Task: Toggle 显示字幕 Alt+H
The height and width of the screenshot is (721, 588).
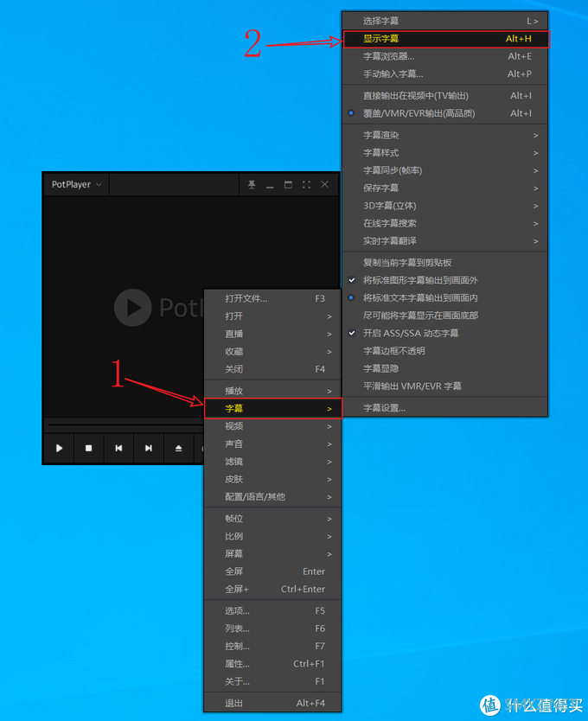Action: point(446,39)
